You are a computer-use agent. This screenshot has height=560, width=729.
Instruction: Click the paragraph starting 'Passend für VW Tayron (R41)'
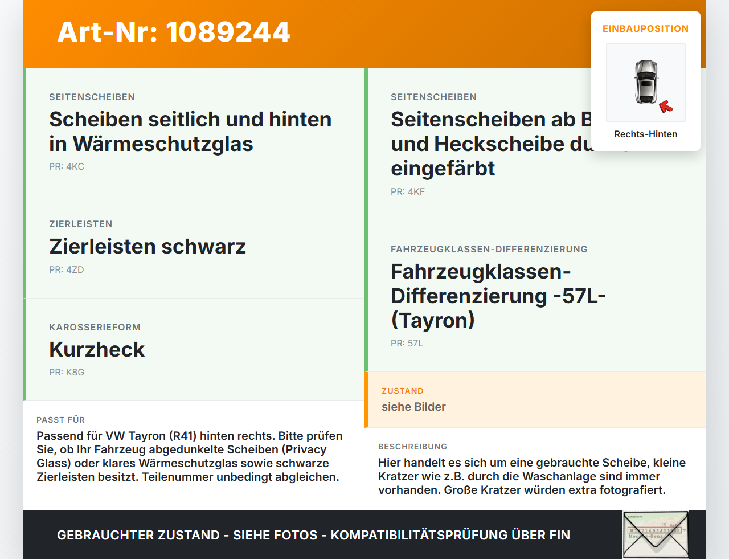[x=190, y=457]
